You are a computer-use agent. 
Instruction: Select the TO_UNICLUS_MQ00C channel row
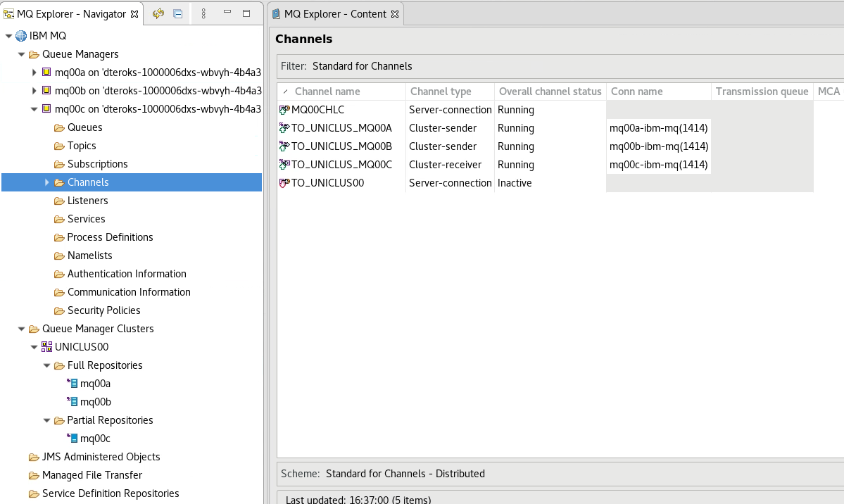[341, 165]
